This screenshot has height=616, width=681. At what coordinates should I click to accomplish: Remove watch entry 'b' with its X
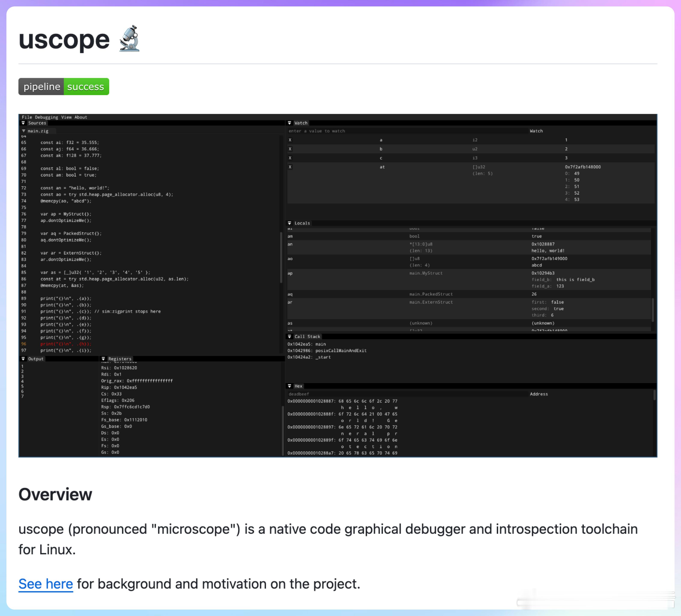pyautogui.click(x=290, y=149)
